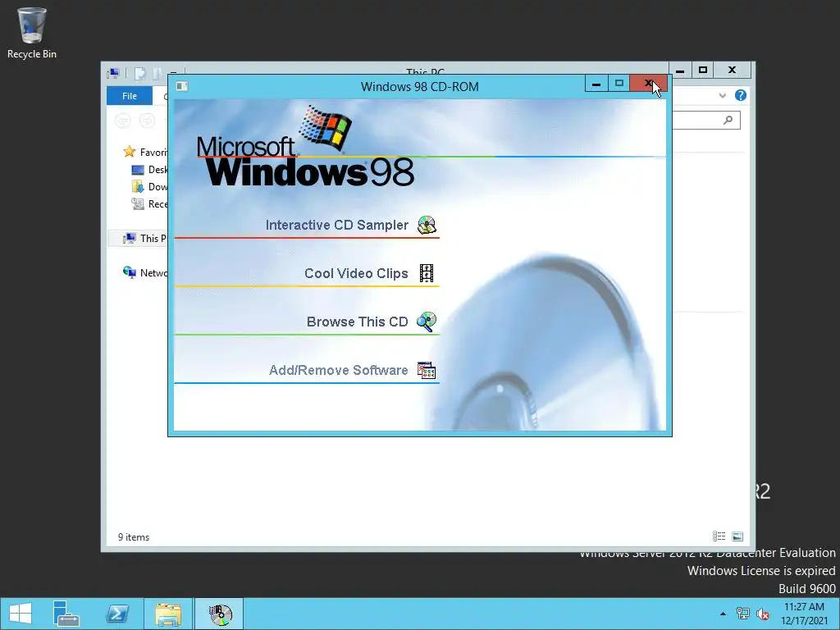Select Recent places in This PC navigation pane
Viewport: 840px width, 630px height.
coord(149,203)
